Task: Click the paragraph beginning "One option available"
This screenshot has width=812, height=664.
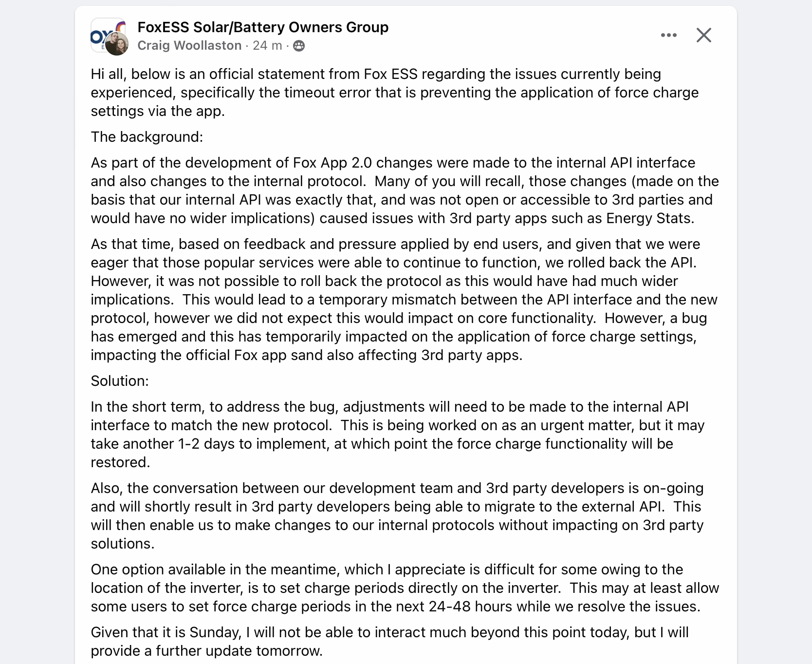Action: [404, 588]
